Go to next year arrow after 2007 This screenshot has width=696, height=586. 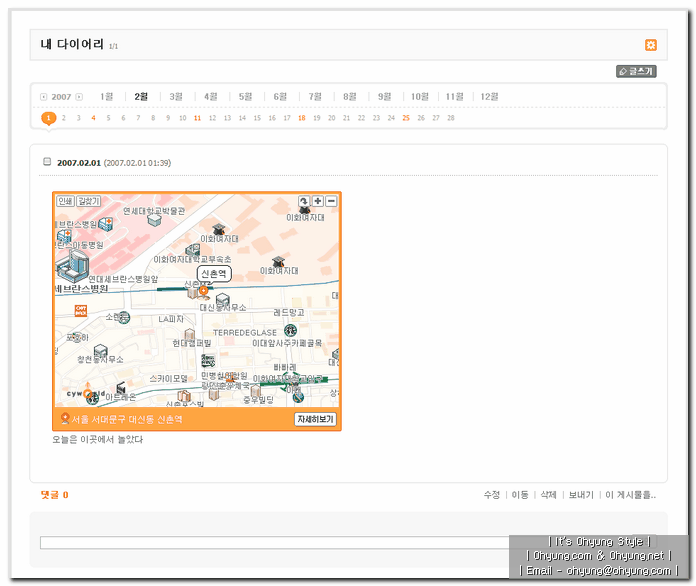point(80,97)
